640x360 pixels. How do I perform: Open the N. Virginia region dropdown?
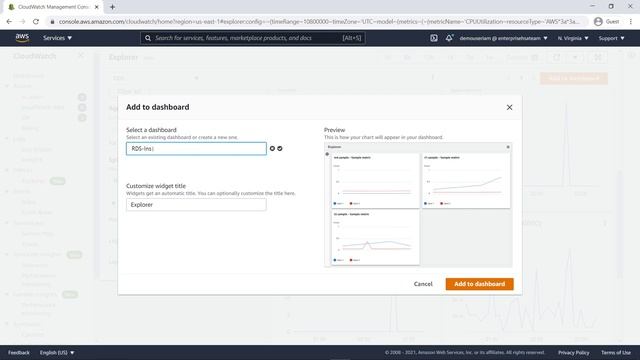click(x=573, y=38)
